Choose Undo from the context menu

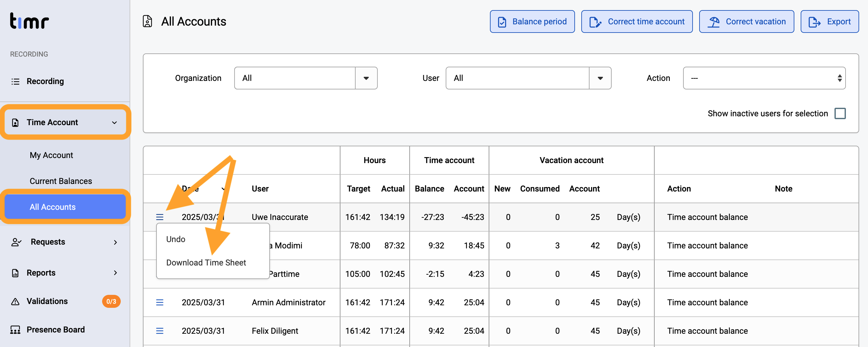click(x=175, y=239)
